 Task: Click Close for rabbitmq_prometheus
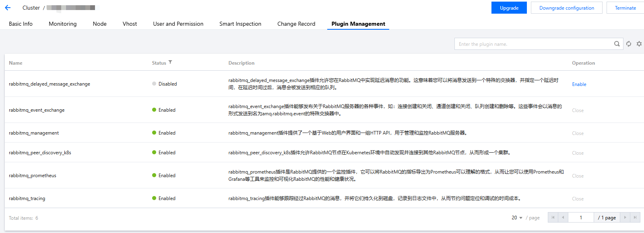[578, 176]
